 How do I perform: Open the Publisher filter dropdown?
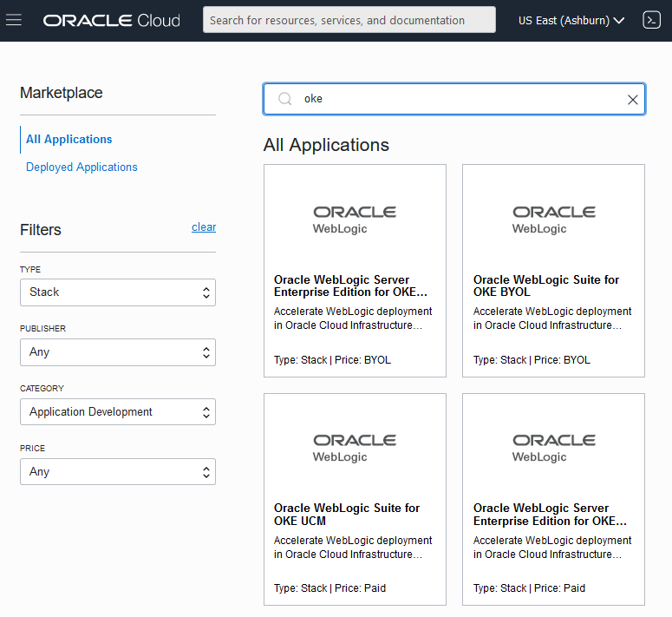pos(118,352)
